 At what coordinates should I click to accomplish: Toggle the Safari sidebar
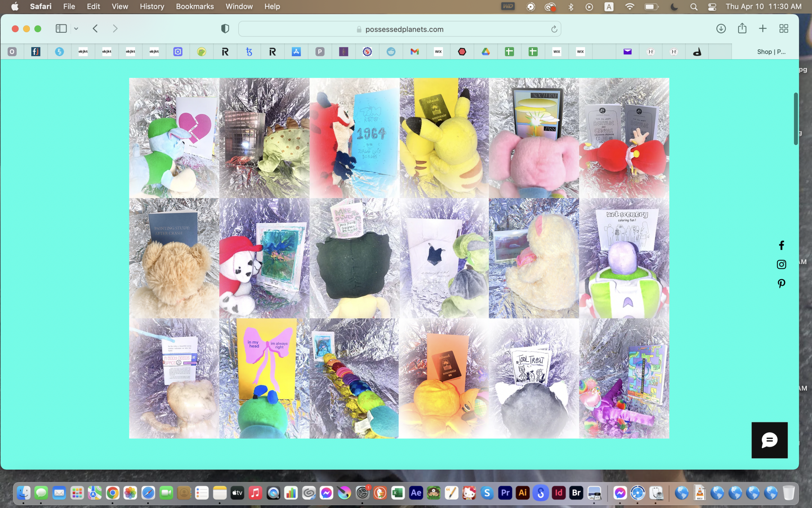pos(61,29)
